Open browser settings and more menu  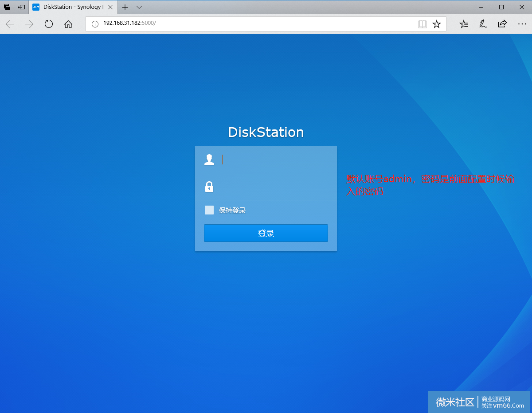[x=522, y=24]
